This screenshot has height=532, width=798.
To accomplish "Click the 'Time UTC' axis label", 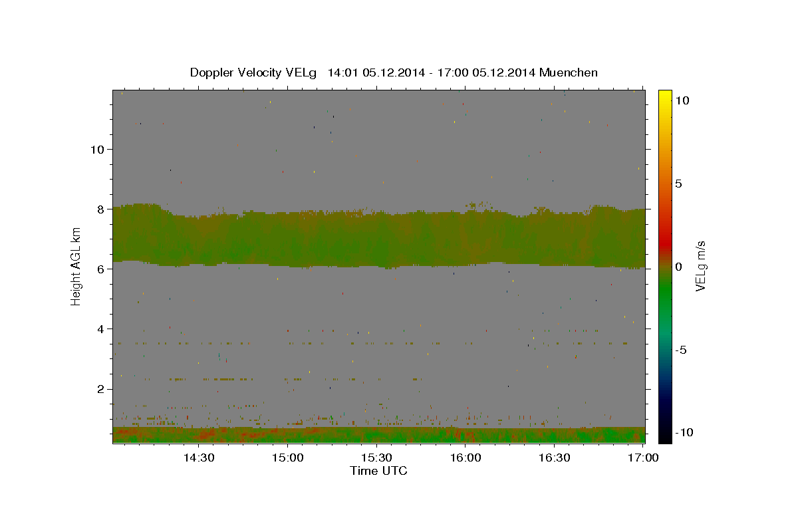I will pyautogui.click(x=378, y=471).
